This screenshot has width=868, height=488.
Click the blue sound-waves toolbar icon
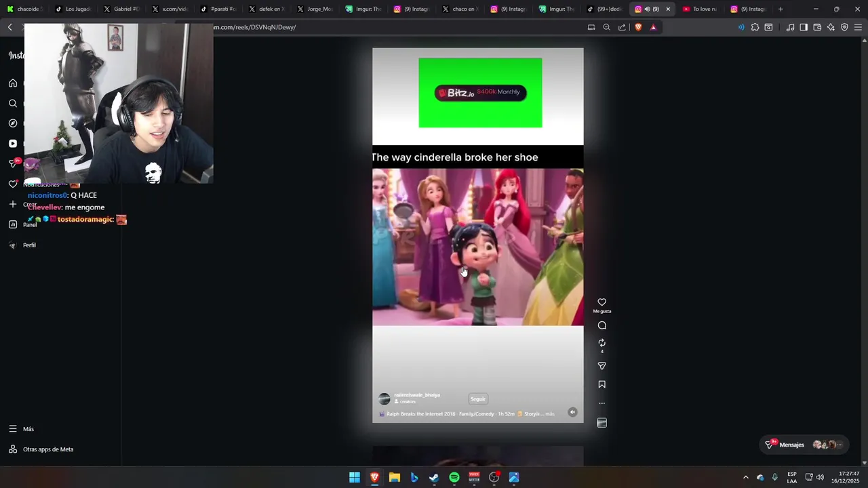pos(741,27)
